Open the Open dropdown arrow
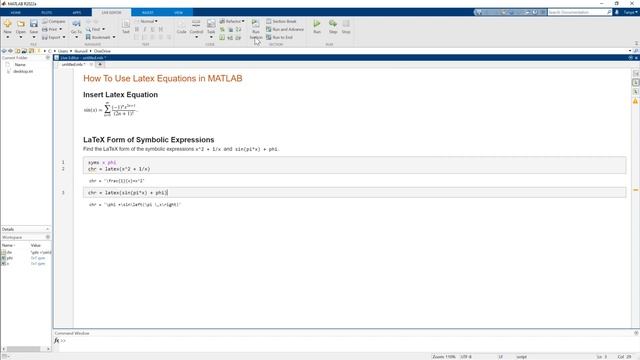This screenshot has height=360, width=640. [20, 37]
